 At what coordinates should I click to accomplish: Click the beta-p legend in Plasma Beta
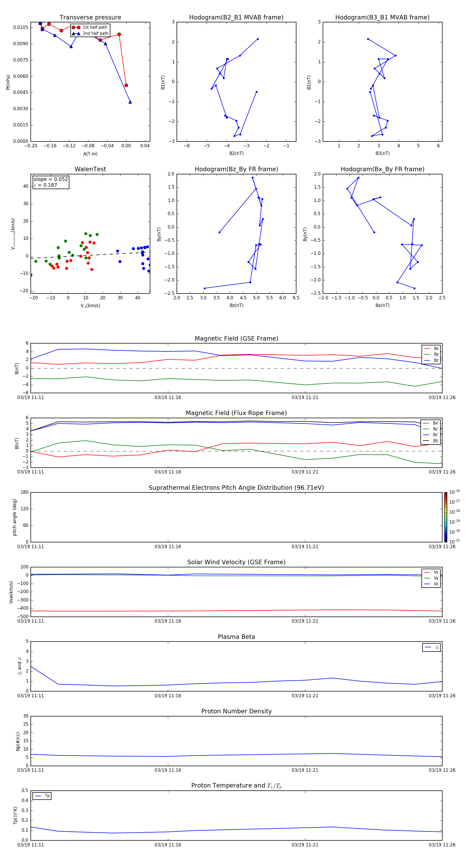pyautogui.click(x=431, y=647)
